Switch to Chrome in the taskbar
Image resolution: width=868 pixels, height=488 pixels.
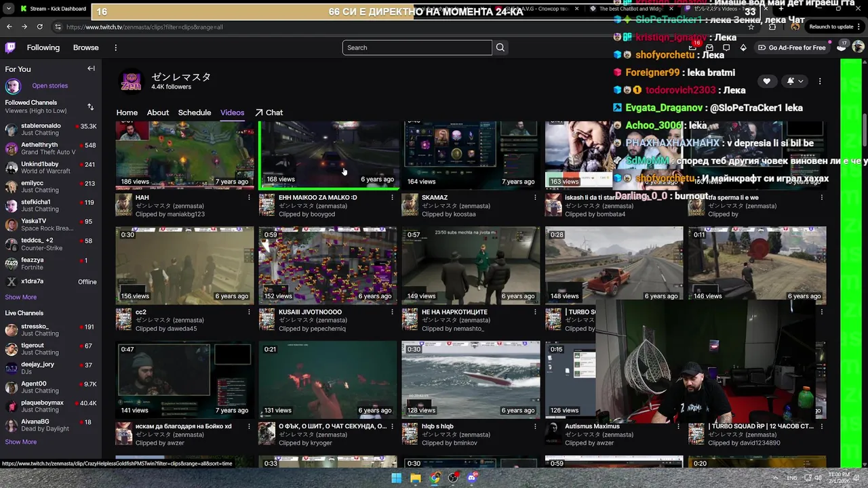tap(435, 478)
